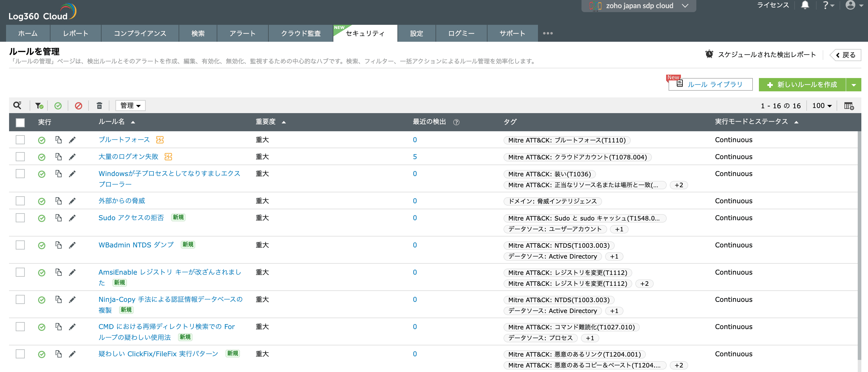Screen dimensions: 868x372
Task: Check the 大量のログオン失敗 row checkbox
Action: (x=20, y=156)
